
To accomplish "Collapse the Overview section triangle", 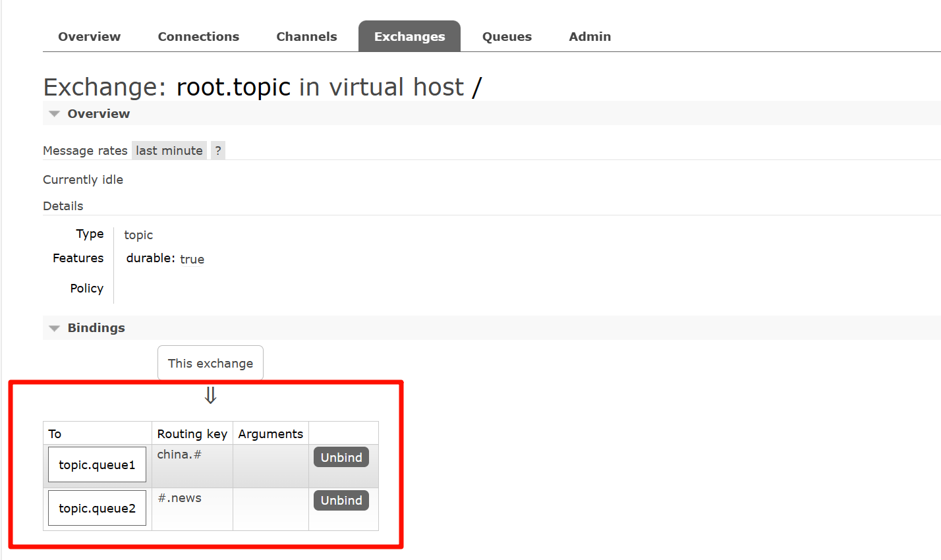I will tap(55, 114).
